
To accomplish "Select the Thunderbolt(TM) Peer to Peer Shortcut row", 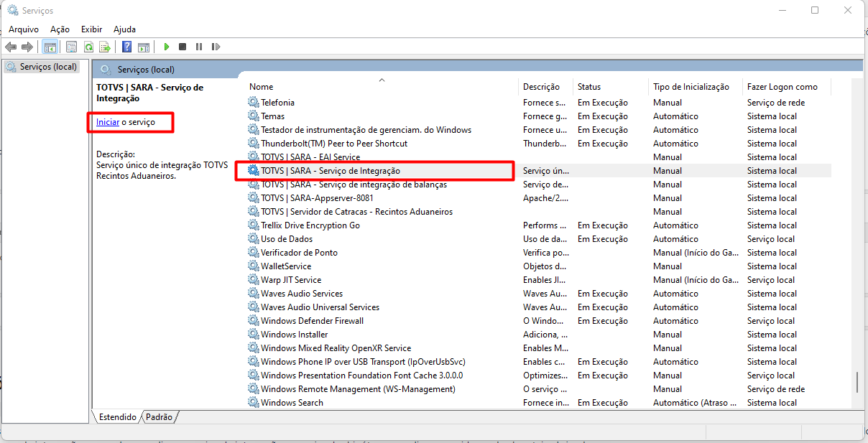I will point(539,144).
